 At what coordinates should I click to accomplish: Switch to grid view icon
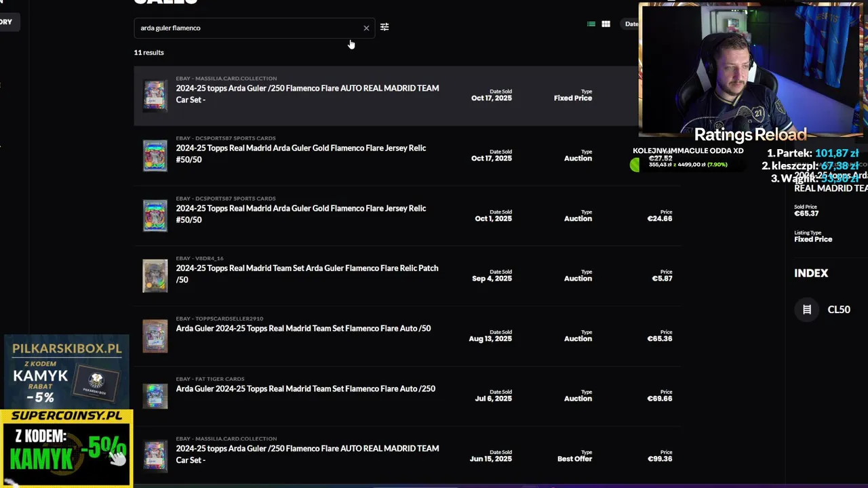[606, 24]
